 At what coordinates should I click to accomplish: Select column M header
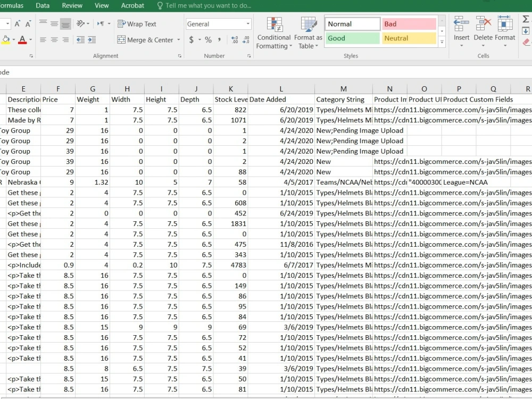coord(343,89)
